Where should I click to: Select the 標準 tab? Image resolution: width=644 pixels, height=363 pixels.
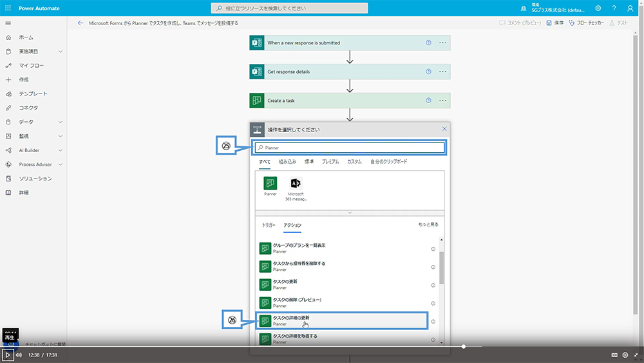309,162
